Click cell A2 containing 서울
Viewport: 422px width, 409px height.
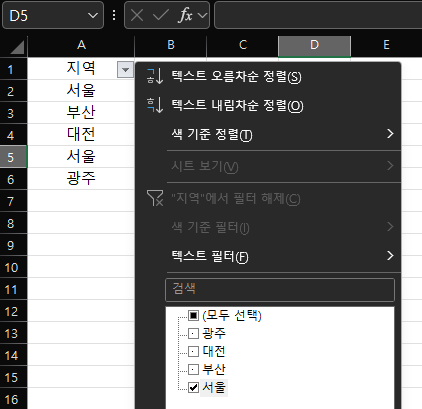coord(81,90)
